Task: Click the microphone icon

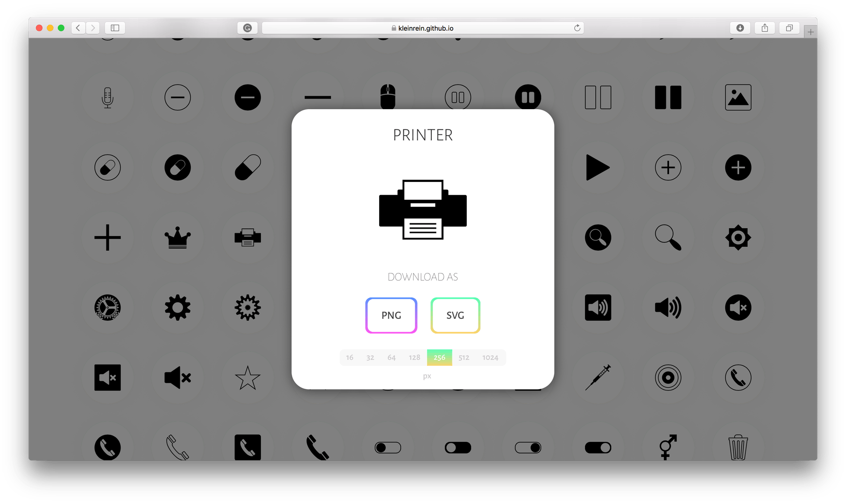Action: 108,98
